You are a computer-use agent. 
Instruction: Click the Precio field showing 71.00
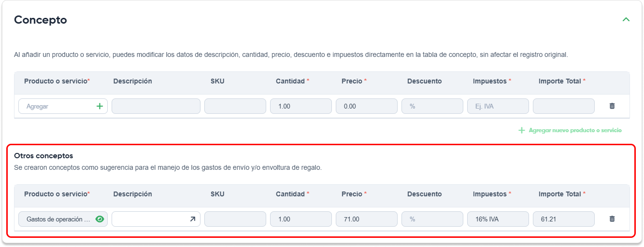pyautogui.click(x=367, y=219)
